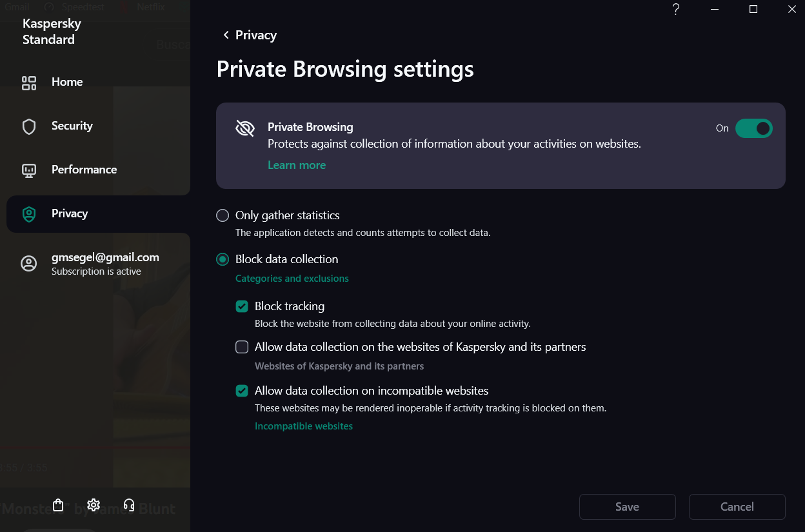Open the Learn more link

[x=297, y=165]
